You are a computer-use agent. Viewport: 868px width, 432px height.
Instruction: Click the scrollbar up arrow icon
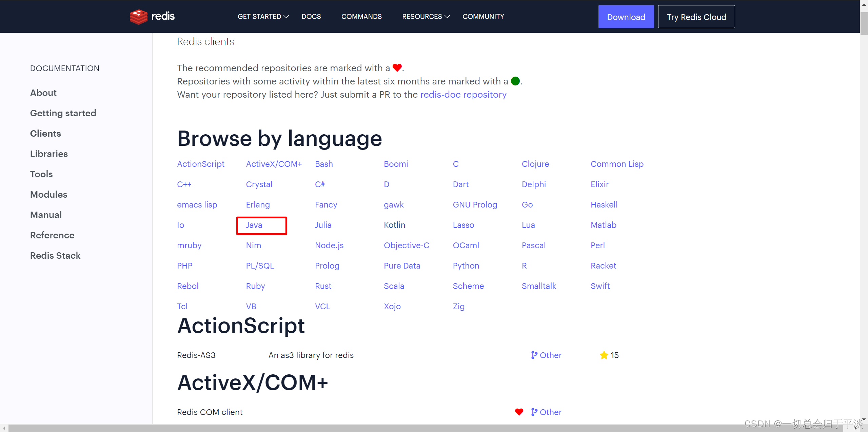864,4
